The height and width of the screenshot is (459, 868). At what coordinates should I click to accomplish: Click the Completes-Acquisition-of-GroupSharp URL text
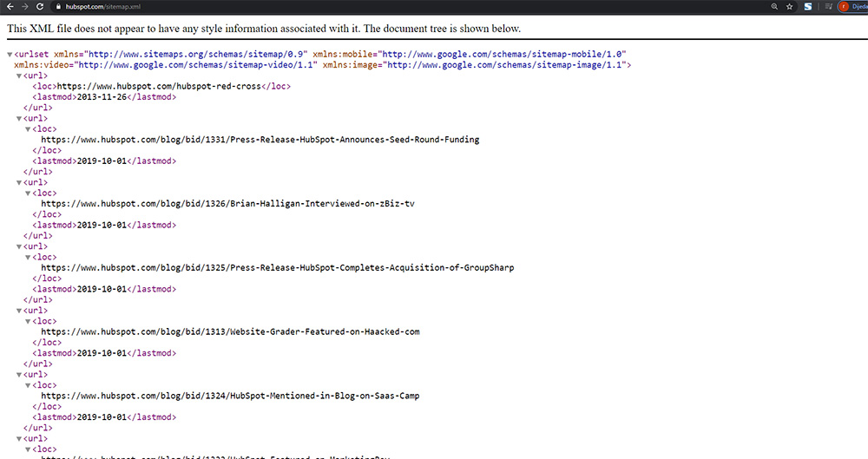click(x=278, y=268)
